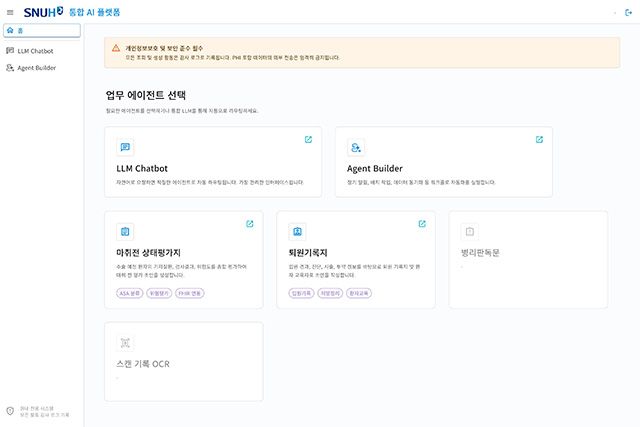The width and height of the screenshot is (640, 427).
Task: Click the 병리판독문 card title
Action: [480, 253]
